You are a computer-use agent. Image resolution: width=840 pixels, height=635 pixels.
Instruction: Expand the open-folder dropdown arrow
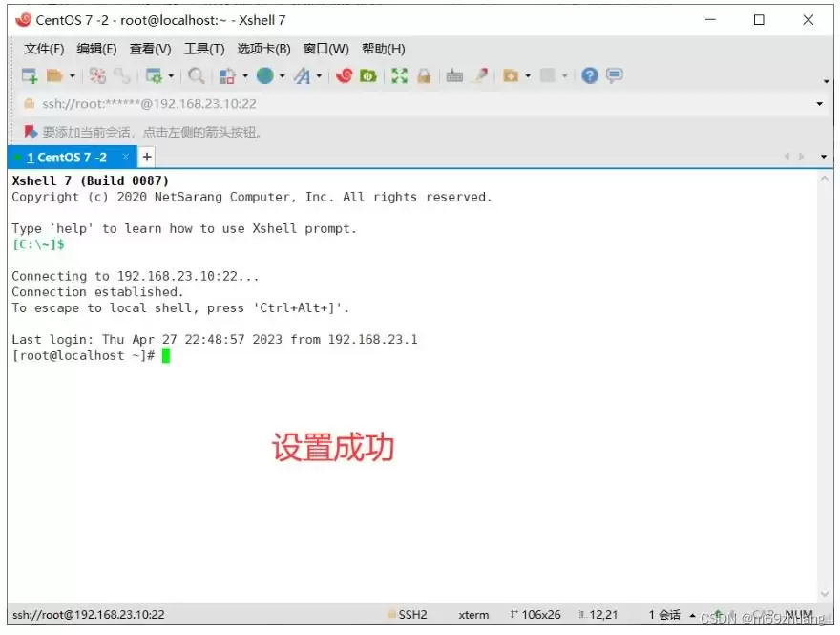tap(73, 76)
